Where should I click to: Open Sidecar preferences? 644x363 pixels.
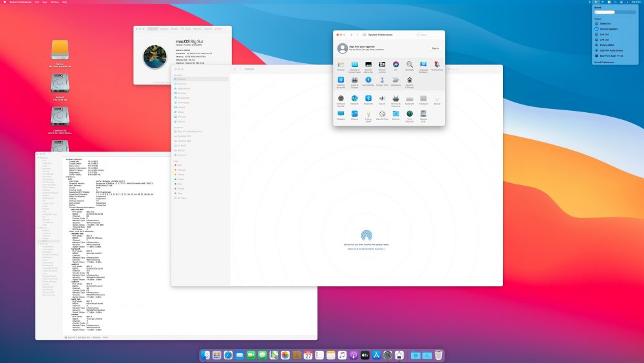pyautogui.click(x=354, y=115)
